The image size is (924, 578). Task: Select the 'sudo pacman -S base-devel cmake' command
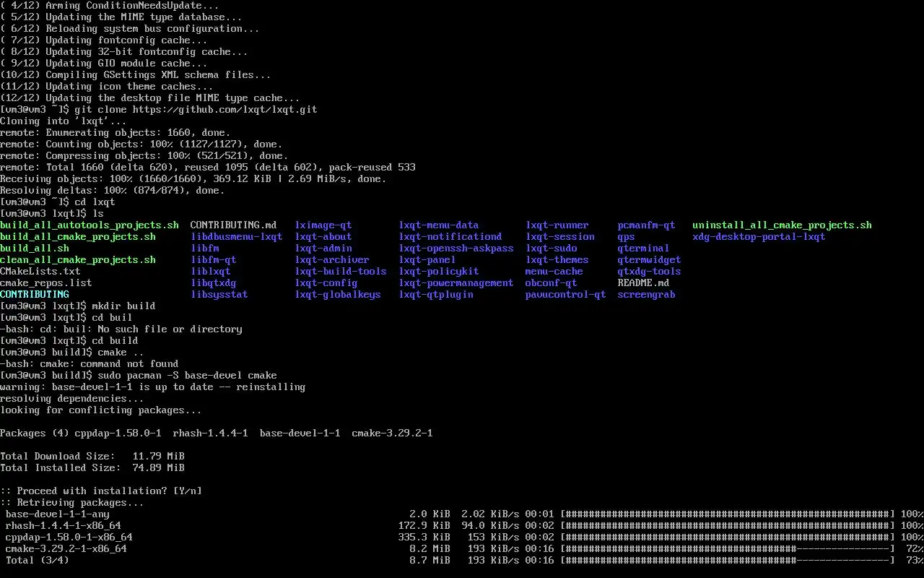tap(188, 376)
